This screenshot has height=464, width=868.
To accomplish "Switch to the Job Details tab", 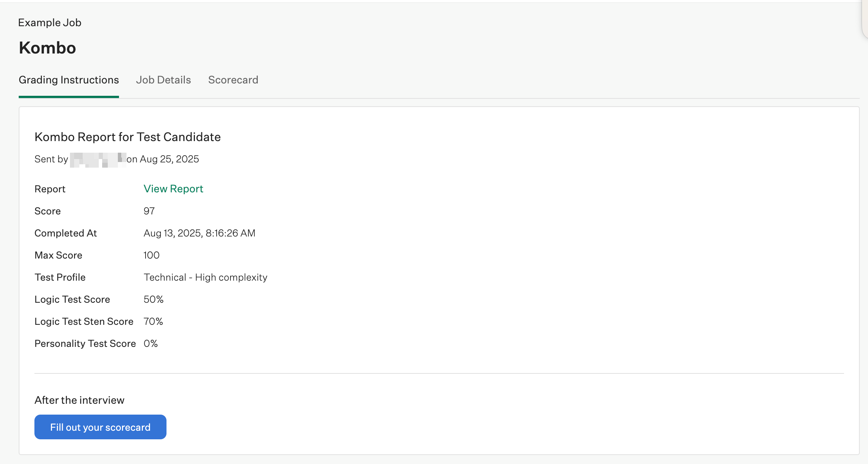I will click(x=163, y=80).
